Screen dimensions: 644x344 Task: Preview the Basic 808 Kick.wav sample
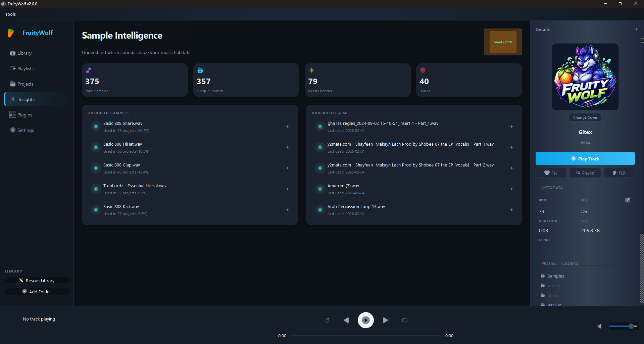[x=96, y=210]
